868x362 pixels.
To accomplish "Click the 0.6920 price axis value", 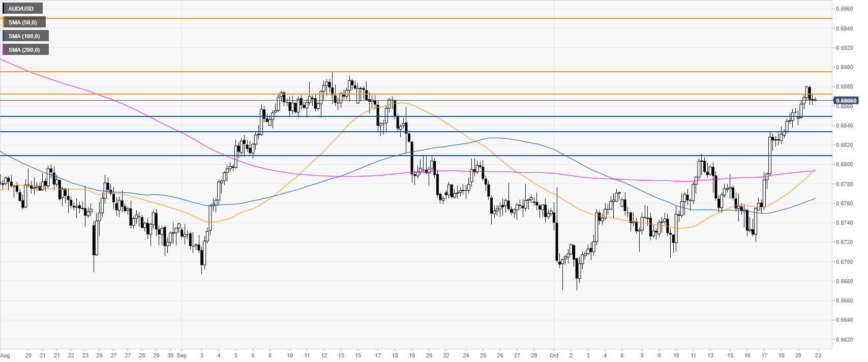I will click(846, 48).
